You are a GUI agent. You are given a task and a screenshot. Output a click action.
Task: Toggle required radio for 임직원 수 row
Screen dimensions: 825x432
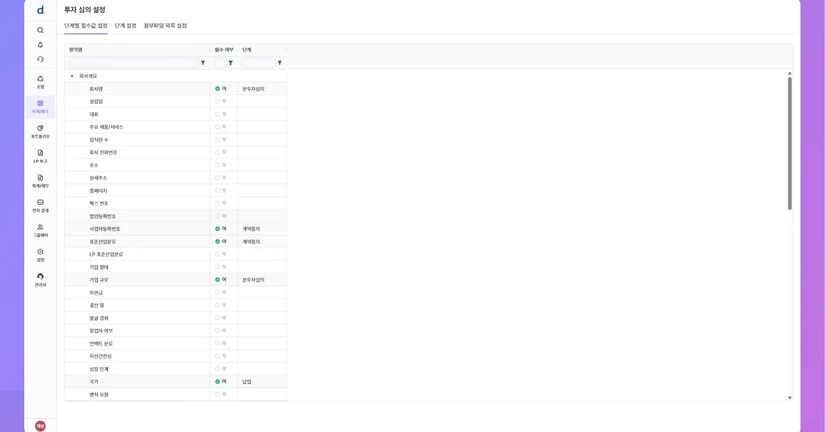217,139
